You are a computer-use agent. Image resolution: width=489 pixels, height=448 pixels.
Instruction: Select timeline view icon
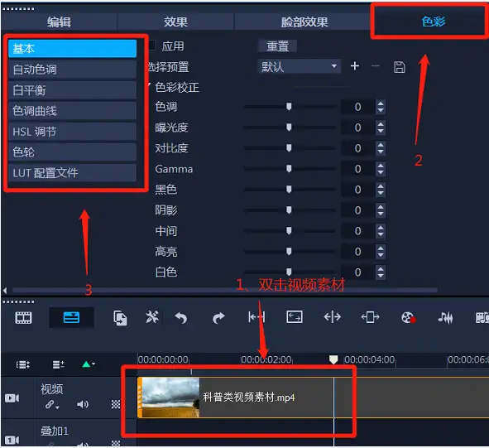(x=71, y=318)
